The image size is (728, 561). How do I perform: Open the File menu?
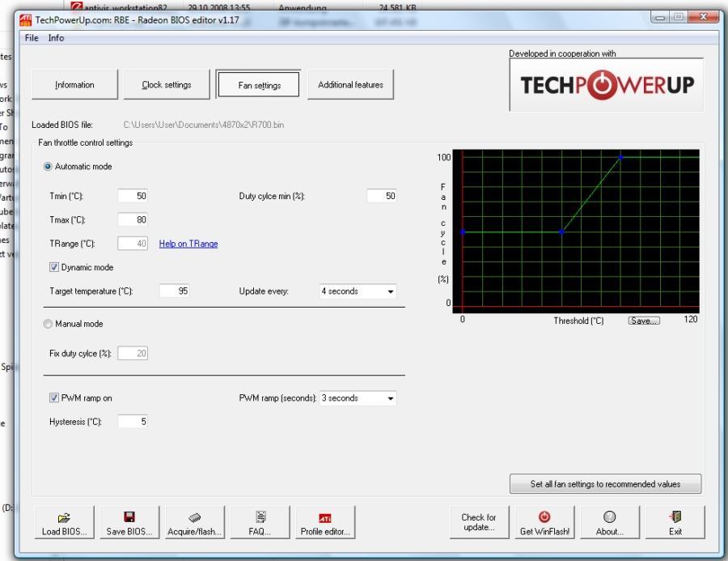coord(32,38)
